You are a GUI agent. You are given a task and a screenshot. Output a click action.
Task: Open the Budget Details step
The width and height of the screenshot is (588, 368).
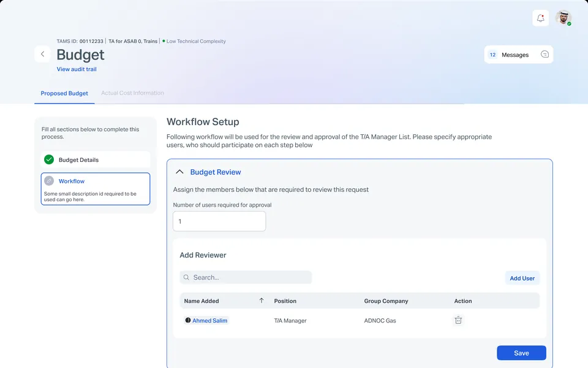(x=96, y=159)
